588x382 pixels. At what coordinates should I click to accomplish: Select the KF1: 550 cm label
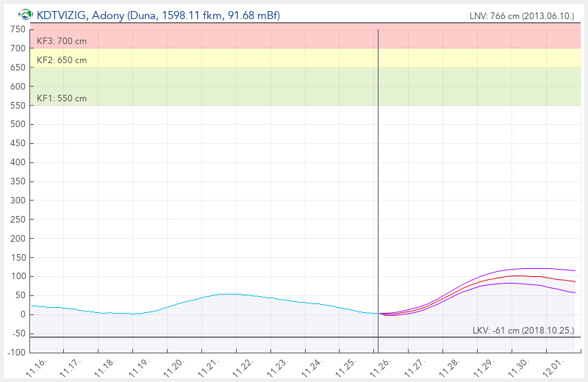62,98
